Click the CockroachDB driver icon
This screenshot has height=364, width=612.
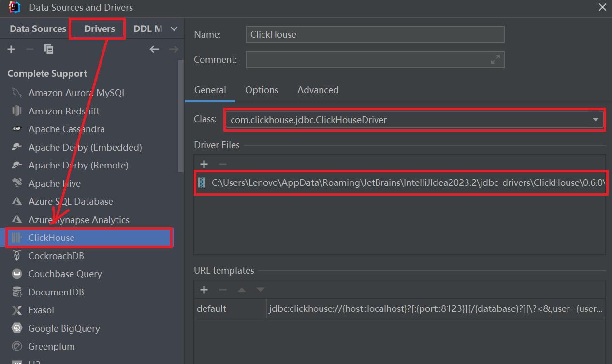[x=17, y=256]
